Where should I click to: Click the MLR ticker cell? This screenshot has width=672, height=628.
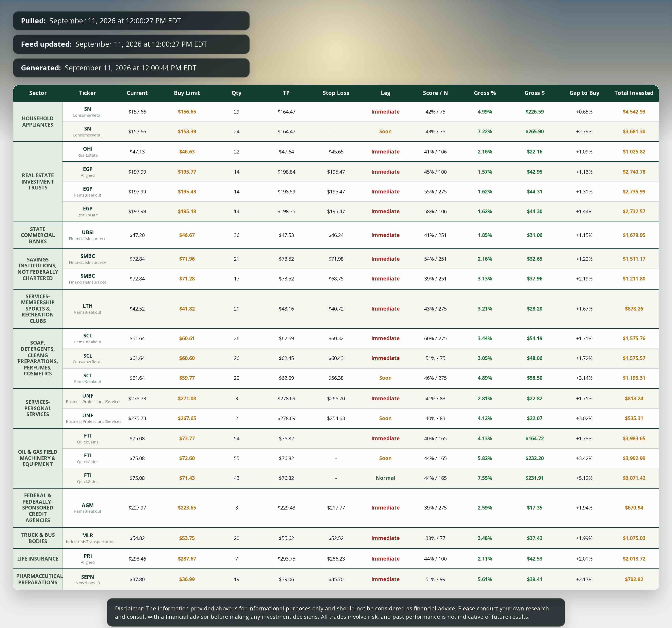[88, 538]
